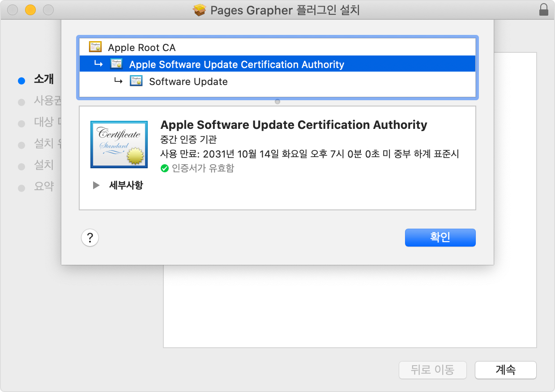This screenshot has width=555, height=392.
Task: Click the disabled 뒤로 이동 button
Action: pos(432,370)
